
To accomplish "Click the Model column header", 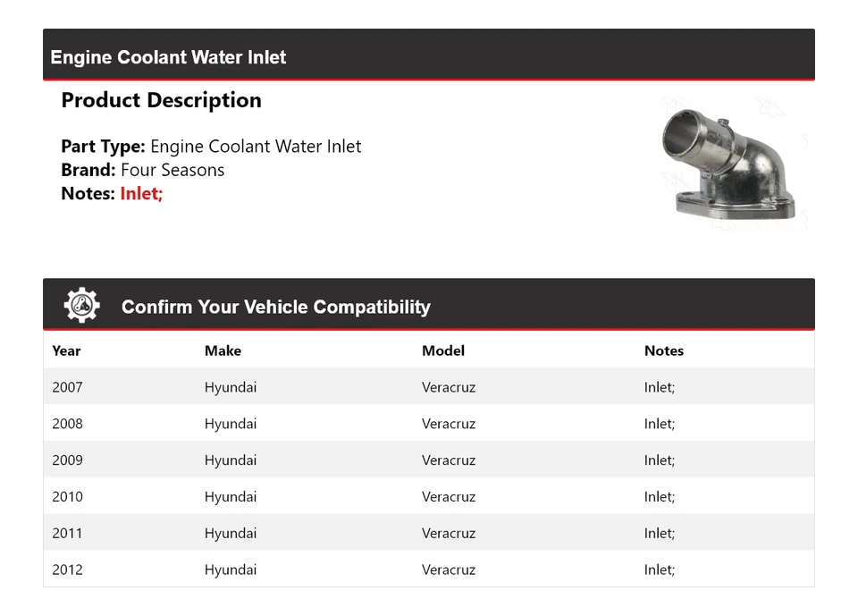I will (442, 350).
